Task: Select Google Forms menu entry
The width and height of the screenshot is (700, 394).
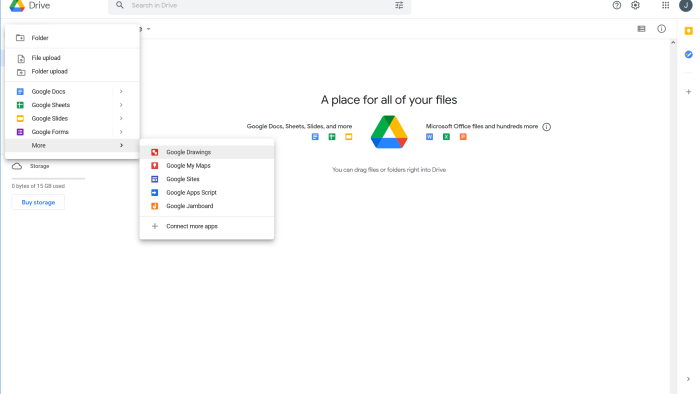Action: click(72, 132)
